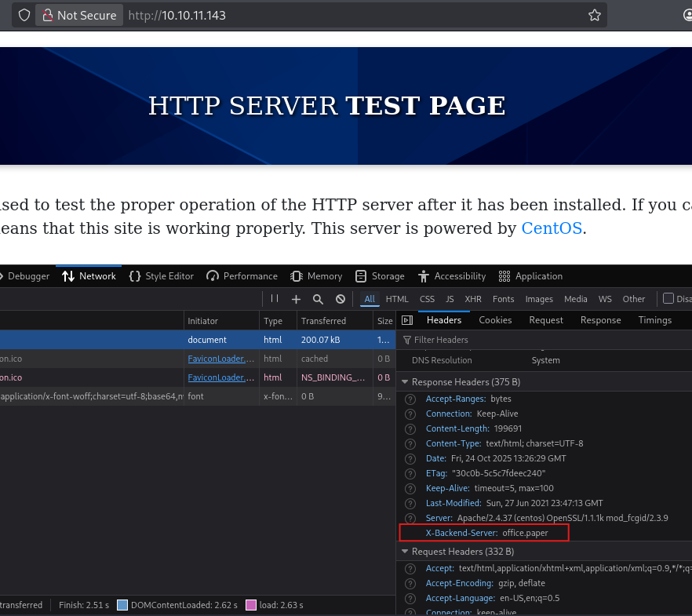Click the search magnifier icon
692x616 pixels.
[x=318, y=299]
